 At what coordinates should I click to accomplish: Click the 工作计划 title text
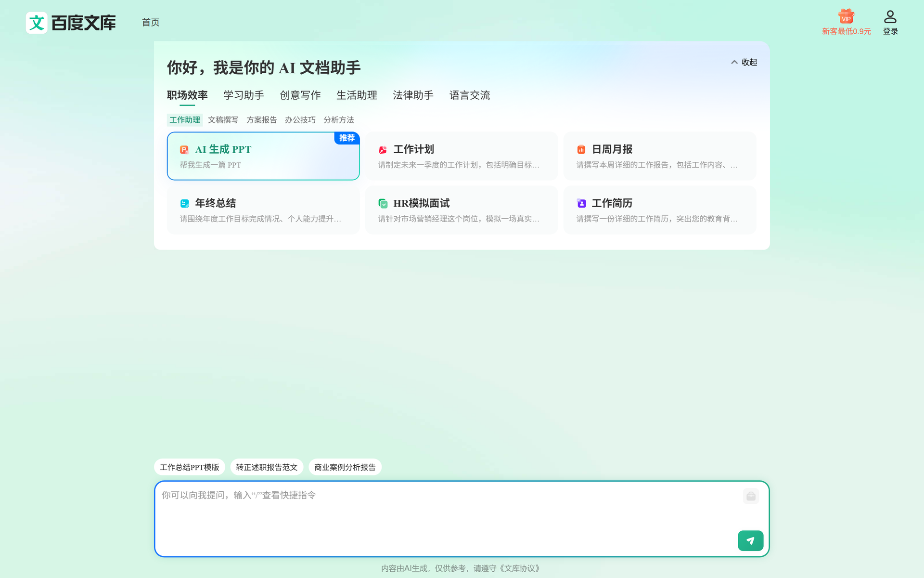[x=414, y=149]
